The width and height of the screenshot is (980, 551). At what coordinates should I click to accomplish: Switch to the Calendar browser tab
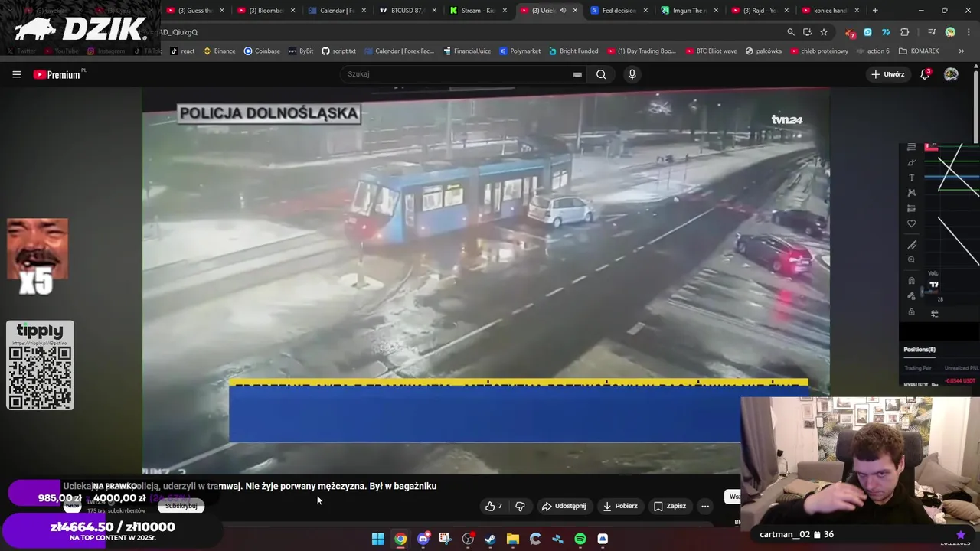(x=336, y=10)
